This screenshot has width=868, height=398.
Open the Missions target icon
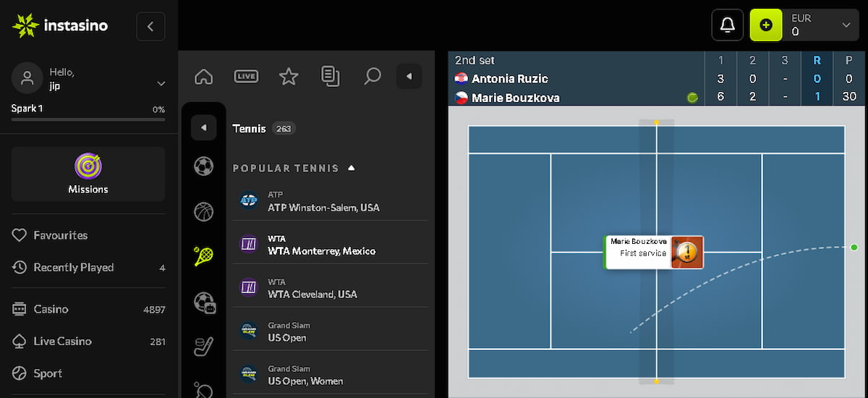(x=88, y=166)
